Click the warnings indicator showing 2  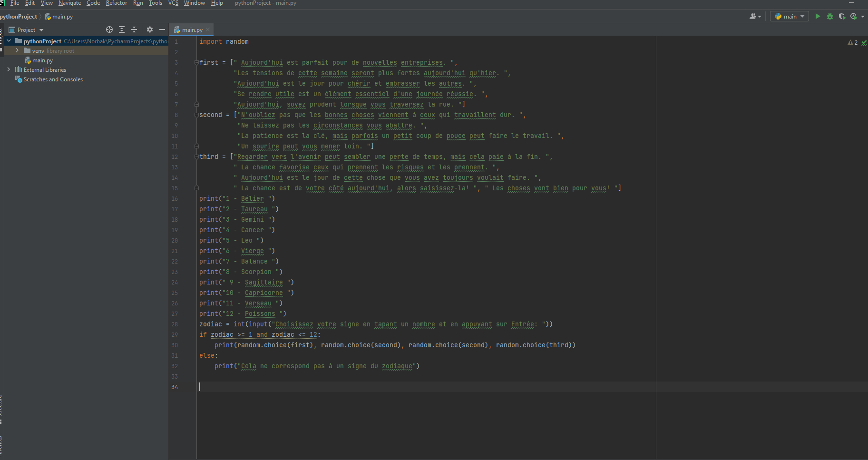(x=853, y=43)
